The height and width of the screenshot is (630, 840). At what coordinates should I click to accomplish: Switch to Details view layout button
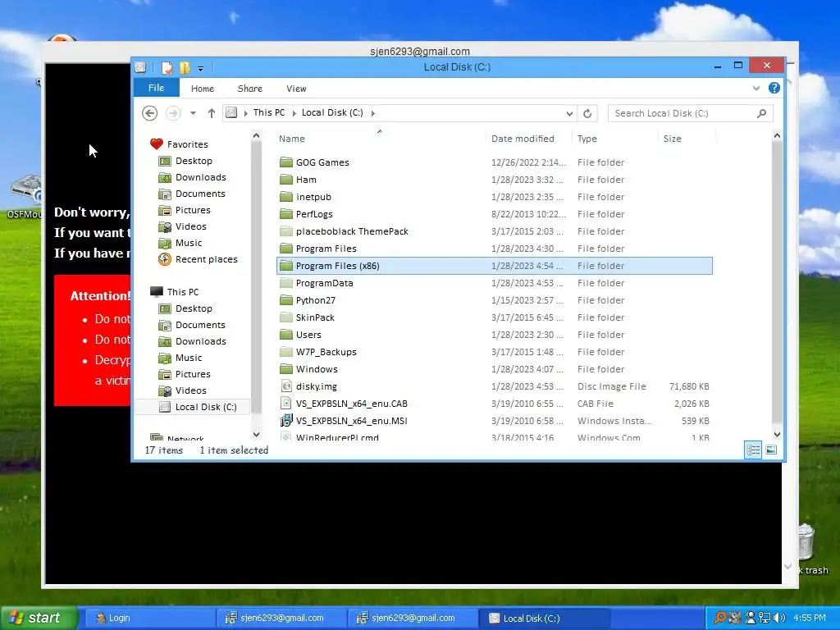pos(753,450)
